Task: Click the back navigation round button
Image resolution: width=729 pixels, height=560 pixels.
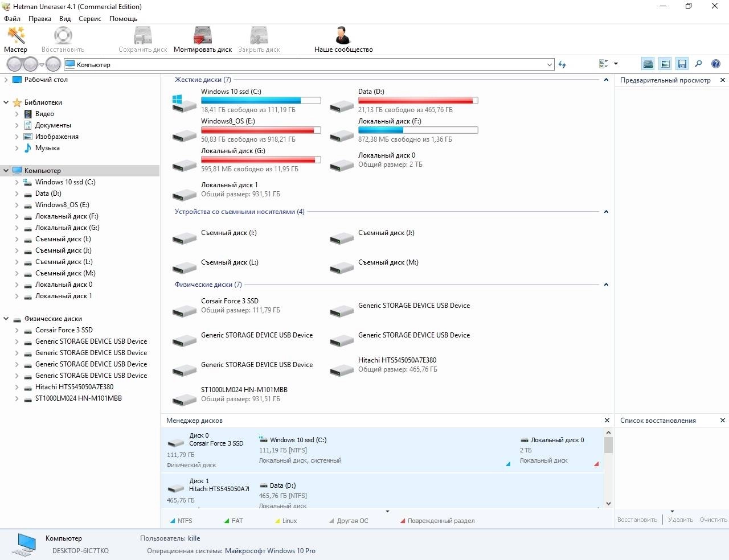Action: pos(15,64)
